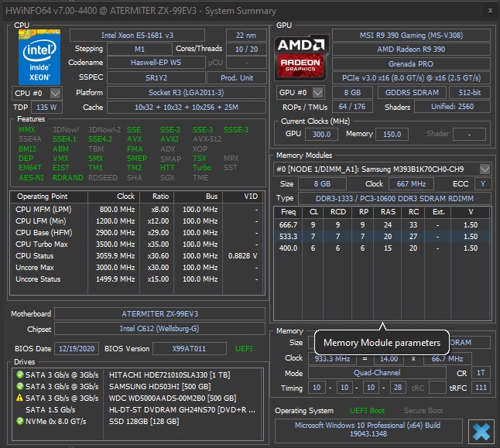This screenshot has width=500, height=448.
Task: Click the Intel Xeon inside logo
Action: [x=39, y=57]
